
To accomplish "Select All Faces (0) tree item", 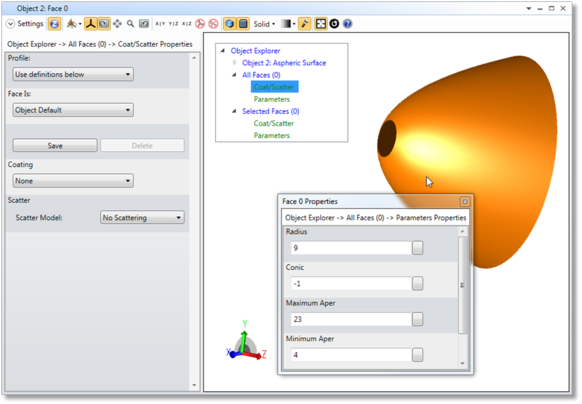I will coord(261,75).
